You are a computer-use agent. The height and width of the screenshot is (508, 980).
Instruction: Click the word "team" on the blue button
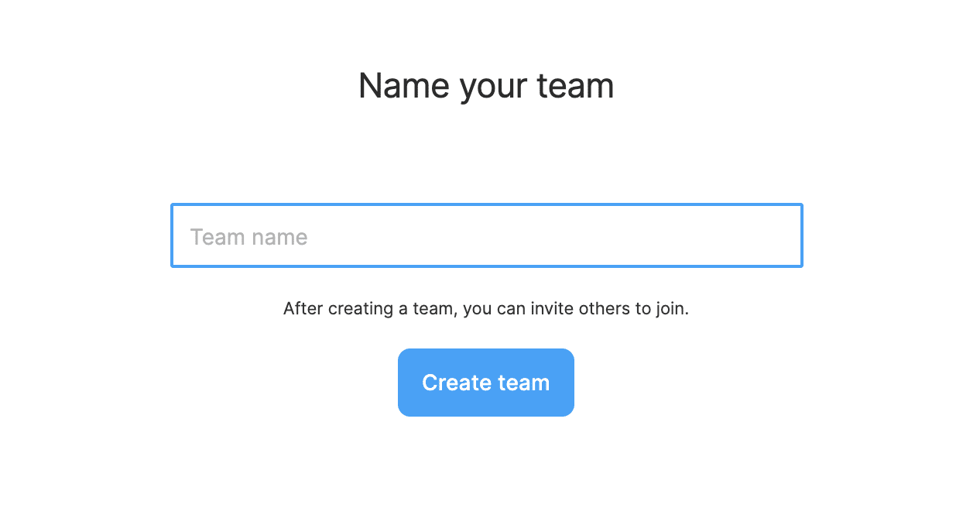[x=525, y=383]
